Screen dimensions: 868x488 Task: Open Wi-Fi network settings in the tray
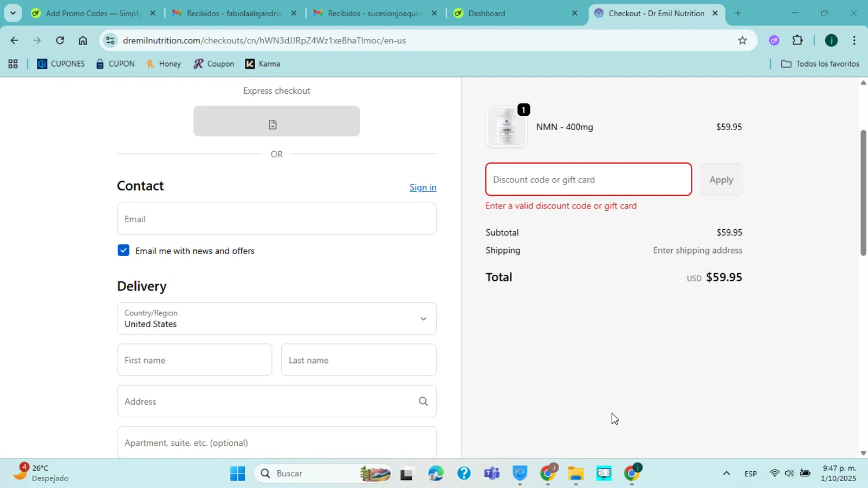click(x=774, y=474)
